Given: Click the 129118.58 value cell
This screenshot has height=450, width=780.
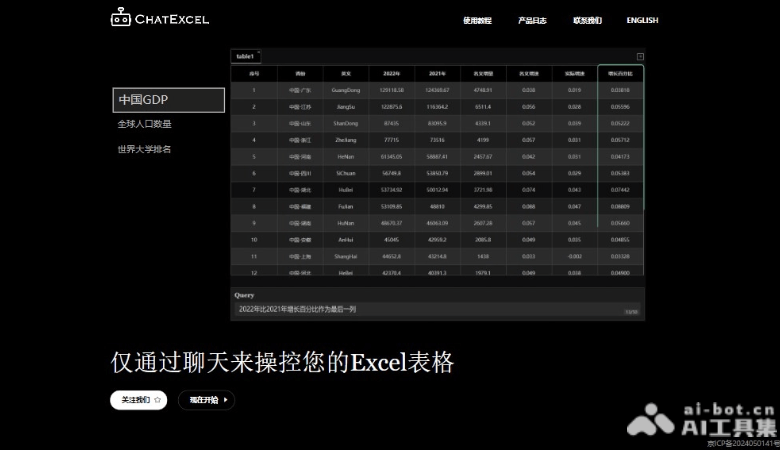Looking at the screenshot, I should coord(391,90).
